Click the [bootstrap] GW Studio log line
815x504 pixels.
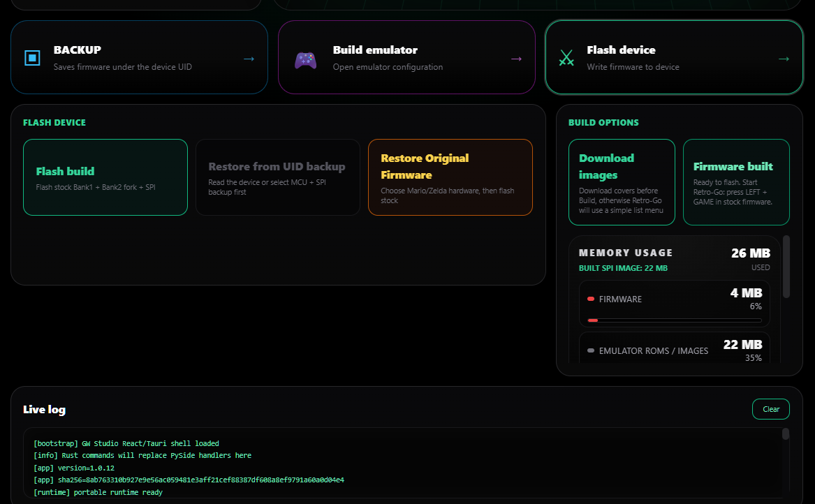[x=126, y=443]
